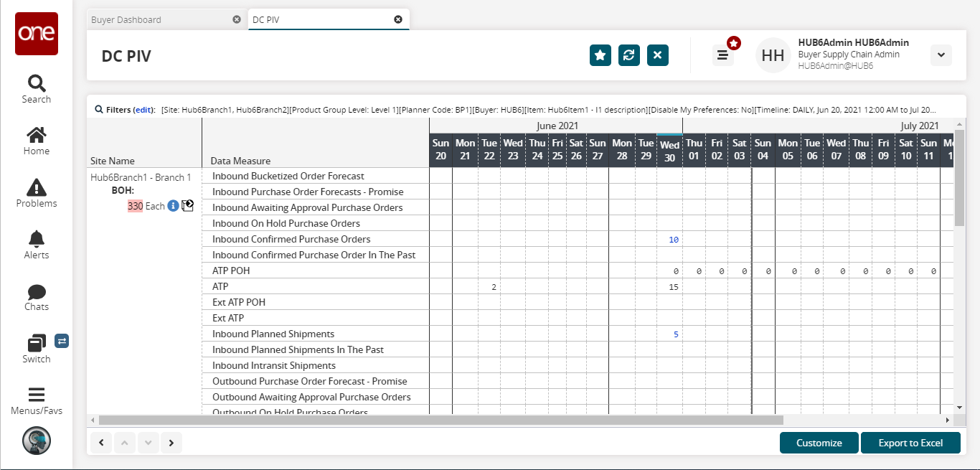Click the filters edit link
Screen dimensions: 980x470
(x=143, y=110)
